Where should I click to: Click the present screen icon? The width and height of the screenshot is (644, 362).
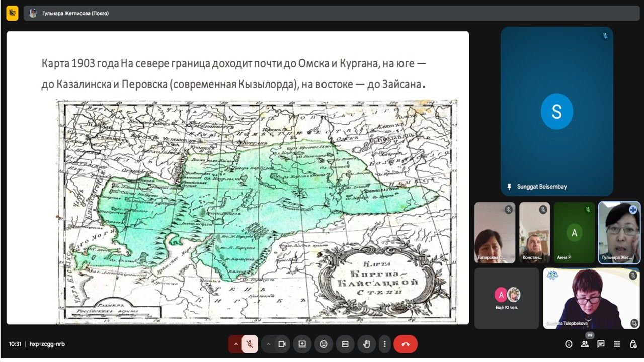click(302, 344)
